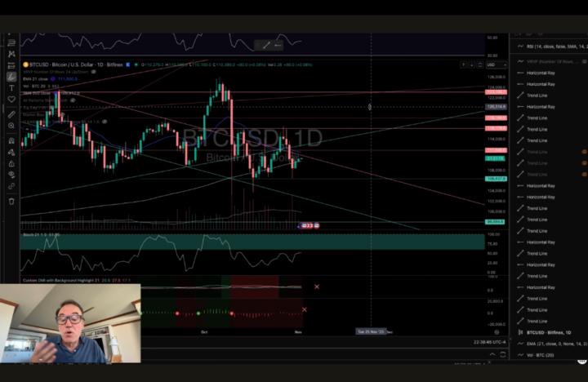
Task: Select the Text annotation tool
Action: (11, 88)
